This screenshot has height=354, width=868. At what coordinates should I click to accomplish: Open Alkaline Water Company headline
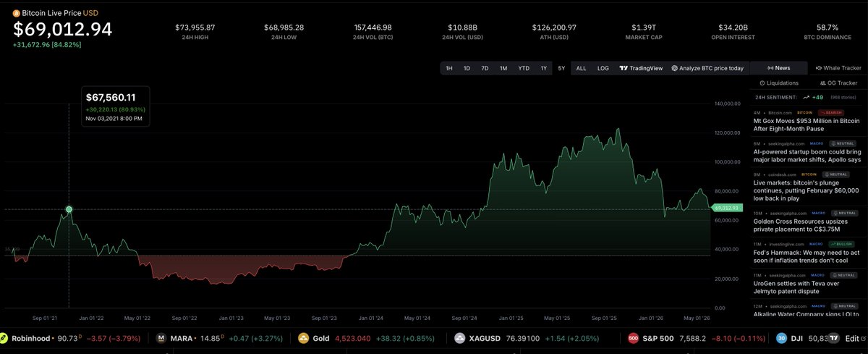click(x=807, y=315)
